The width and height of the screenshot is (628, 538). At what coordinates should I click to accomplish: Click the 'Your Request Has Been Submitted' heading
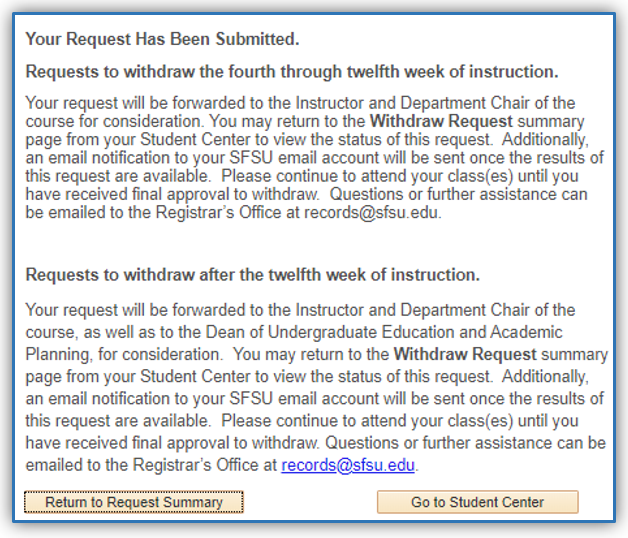coord(162,40)
